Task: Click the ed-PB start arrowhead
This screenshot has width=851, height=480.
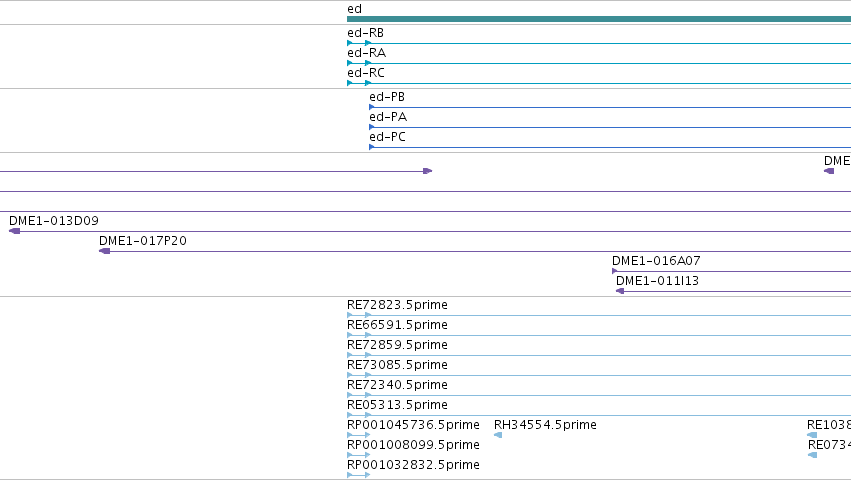Action: coord(372,107)
